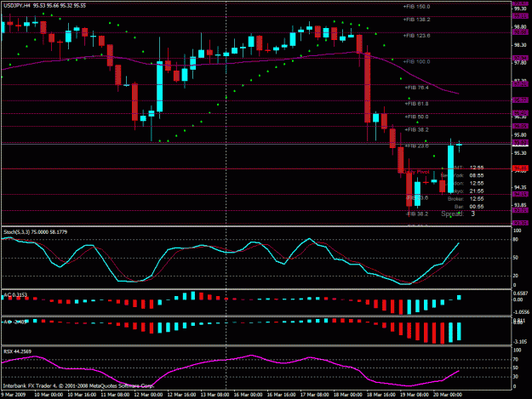Click the 13 Mar 08:00 time axis label
The width and height of the screenshot is (532, 399).
(x=215, y=395)
